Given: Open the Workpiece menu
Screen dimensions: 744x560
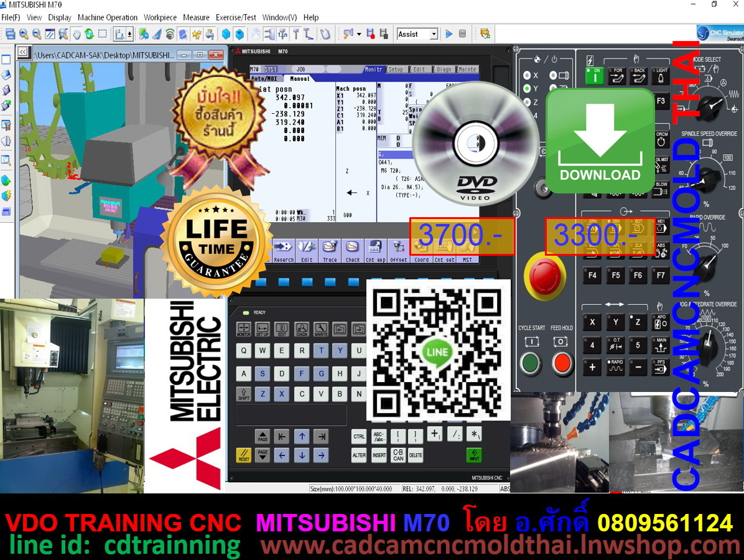Looking at the screenshot, I should pyautogui.click(x=160, y=17).
